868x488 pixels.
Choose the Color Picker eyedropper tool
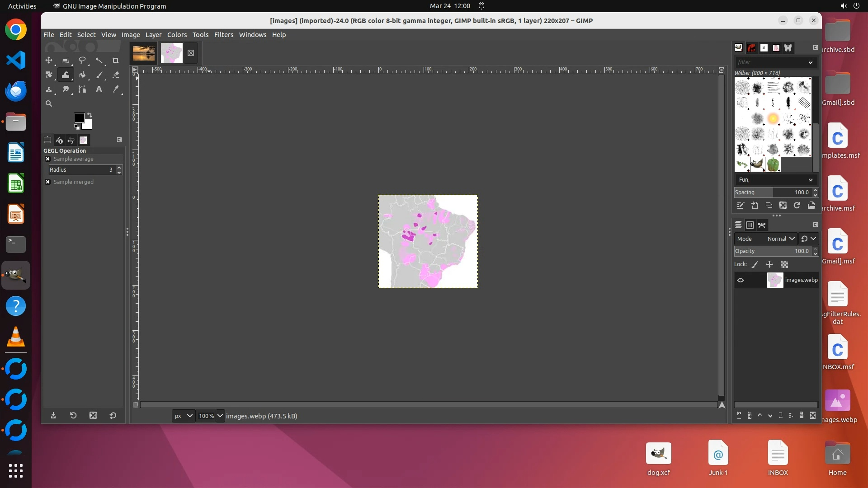click(x=116, y=89)
